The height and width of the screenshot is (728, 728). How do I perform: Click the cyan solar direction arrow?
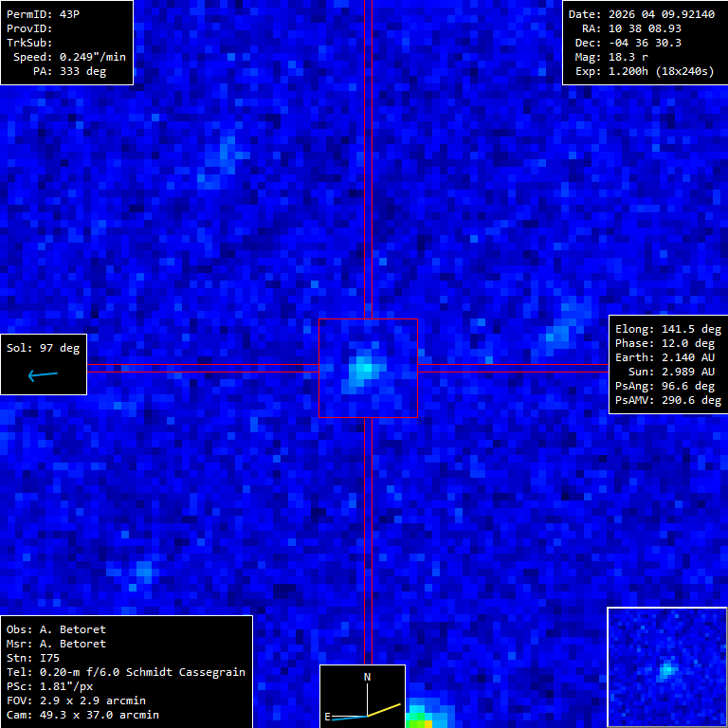(x=43, y=374)
